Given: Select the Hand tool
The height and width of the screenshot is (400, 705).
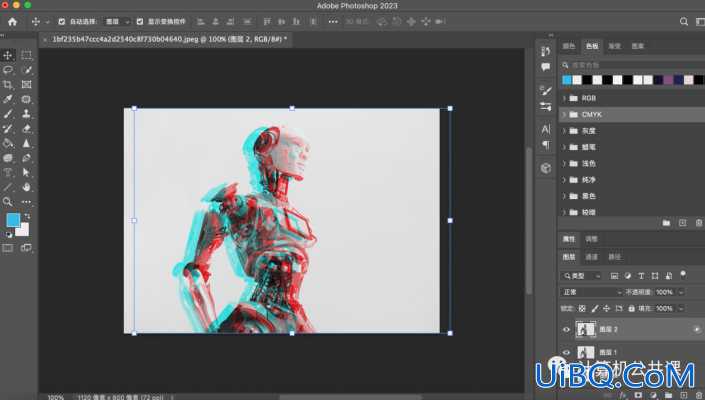Looking at the screenshot, I should 27,187.
